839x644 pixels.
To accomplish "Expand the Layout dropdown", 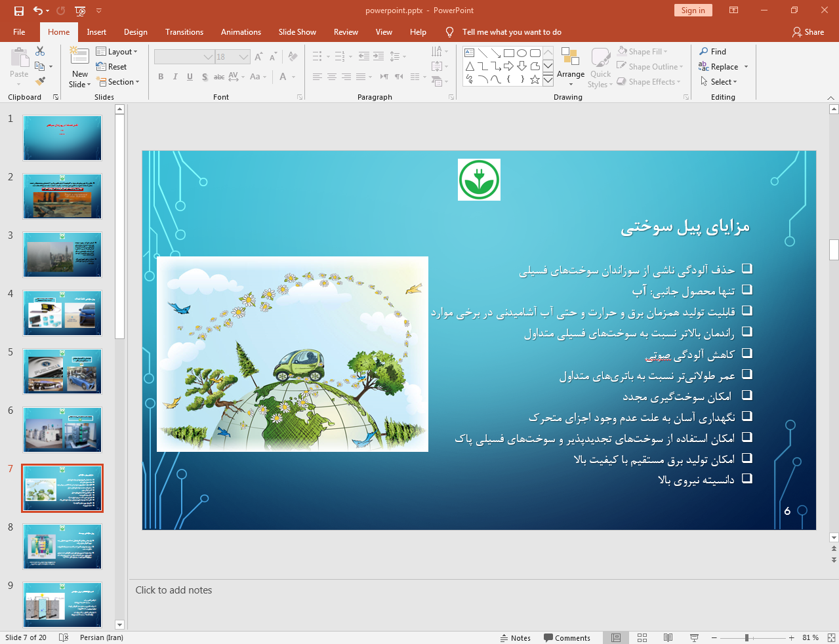I will (117, 51).
